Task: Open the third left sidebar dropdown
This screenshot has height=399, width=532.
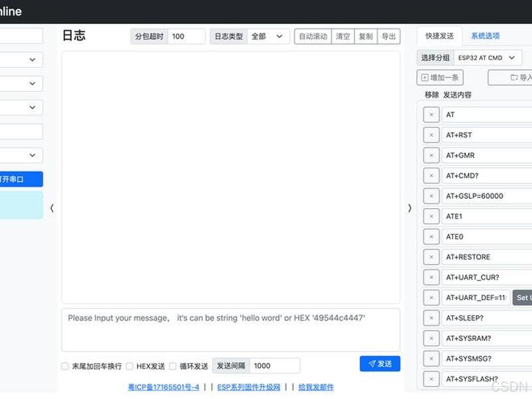Action: coord(21,107)
